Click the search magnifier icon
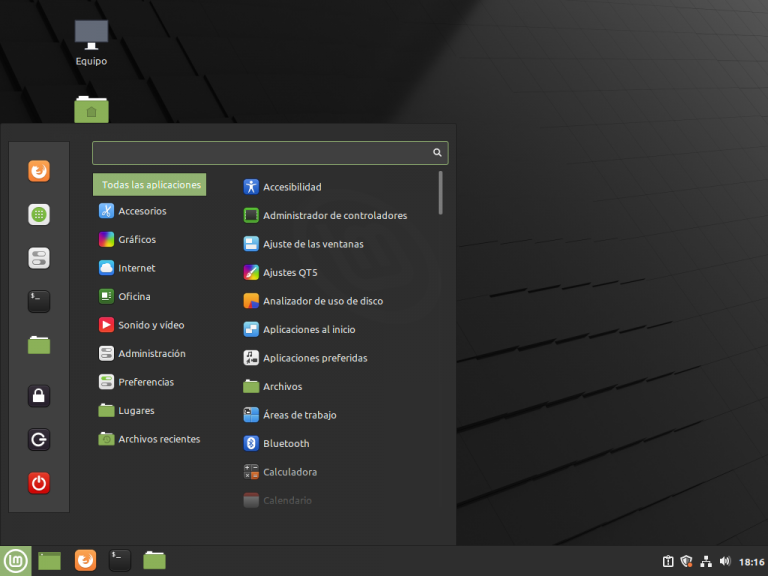Image resolution: width=768 pixels, height=576 pixels. pyautogui.click(x=437, y=153)
